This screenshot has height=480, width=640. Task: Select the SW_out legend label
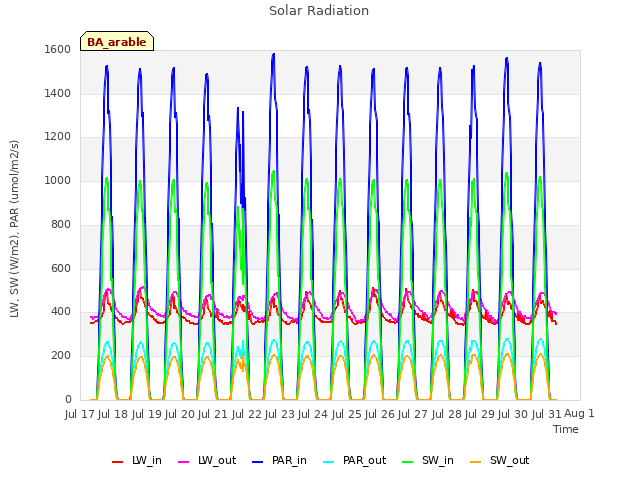(509, 460)
